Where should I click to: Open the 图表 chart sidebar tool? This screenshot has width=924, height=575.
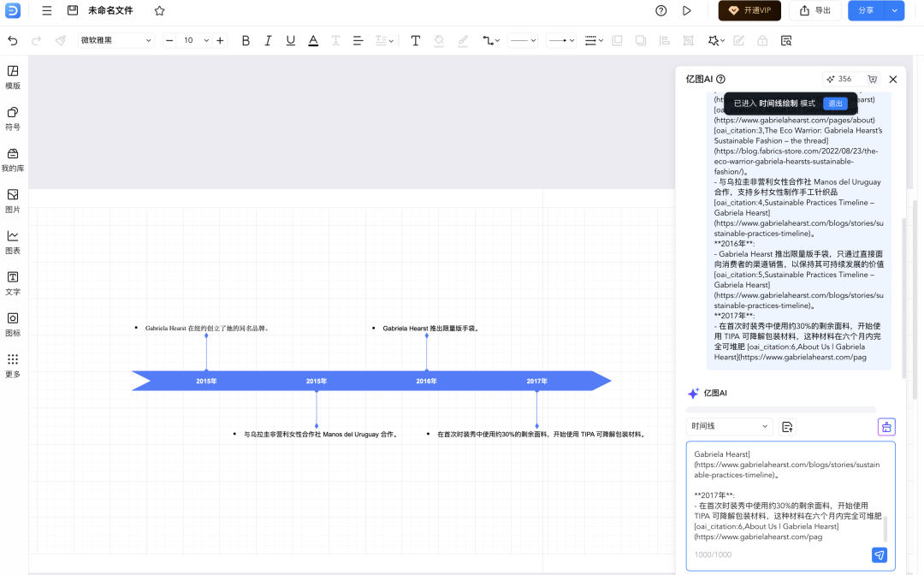click(x=12, y=242)
